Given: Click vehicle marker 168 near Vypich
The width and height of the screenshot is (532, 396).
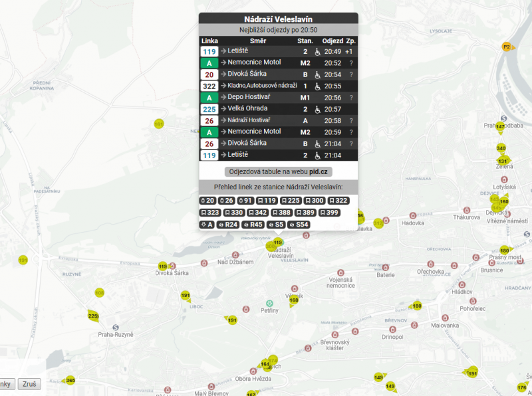Looking at the screenshot, I should coord(294,300).
